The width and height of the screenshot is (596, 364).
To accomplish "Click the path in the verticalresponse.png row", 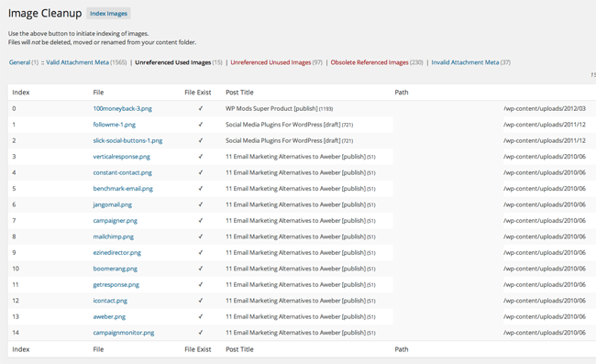I will tap(545, 157).
